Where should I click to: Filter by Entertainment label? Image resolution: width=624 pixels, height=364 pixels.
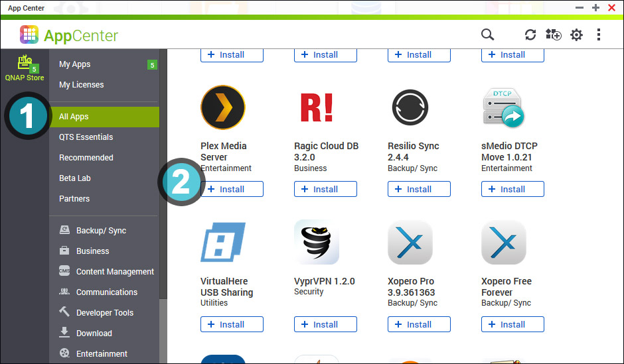pyautogui.click(x=102, y=353)
